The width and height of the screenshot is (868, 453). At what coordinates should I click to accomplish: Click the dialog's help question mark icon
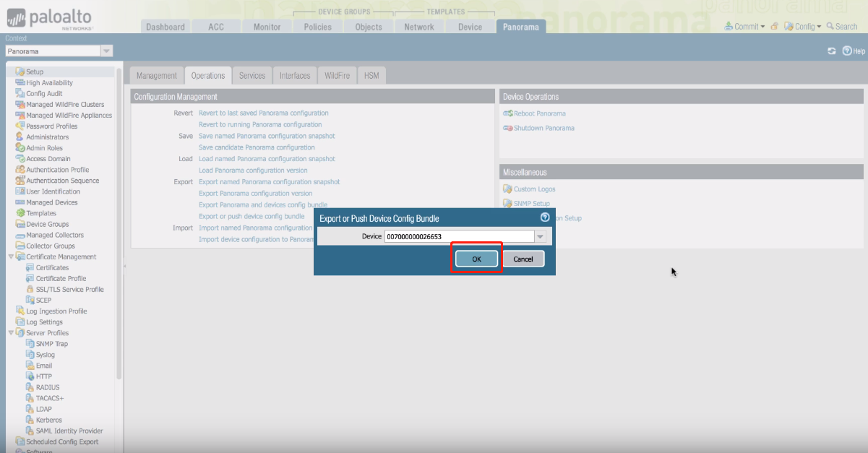(545, 217)
